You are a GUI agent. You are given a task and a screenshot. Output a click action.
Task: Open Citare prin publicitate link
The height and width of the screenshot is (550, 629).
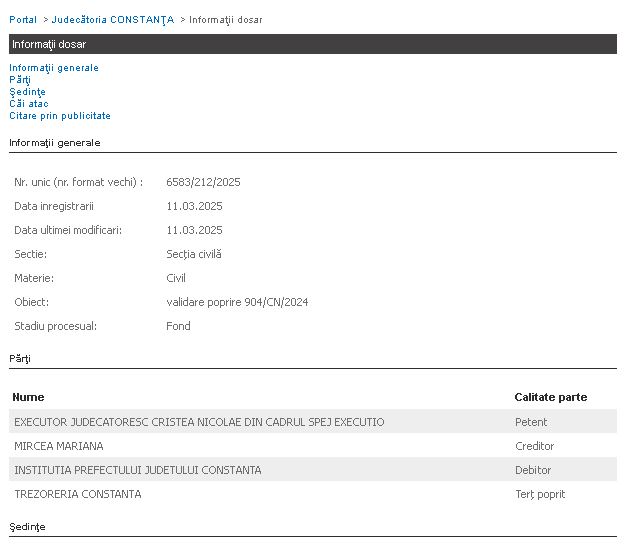click(60, 116)
